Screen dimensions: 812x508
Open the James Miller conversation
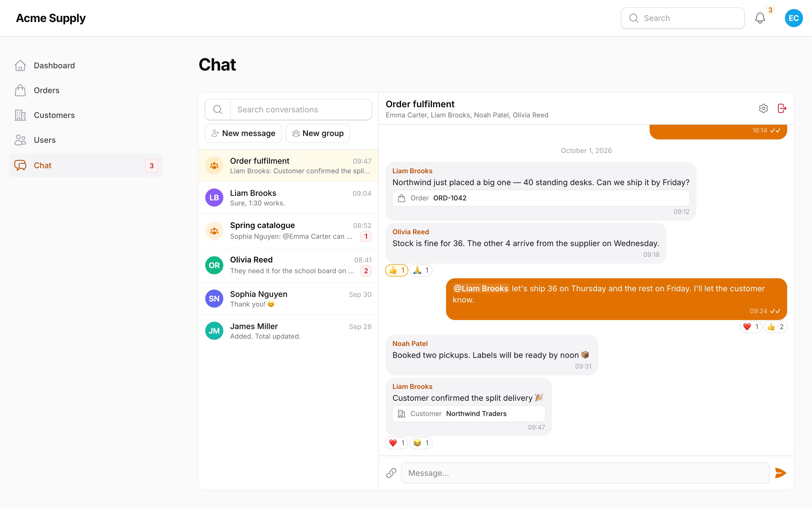pos(288,331)
